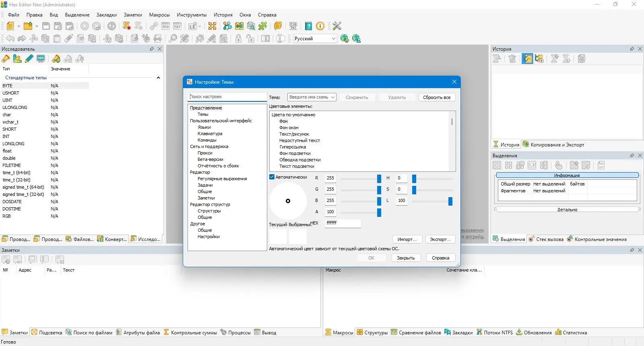644x346 pixels.
Task: Click the clear history trash icon
Action: 512,59
